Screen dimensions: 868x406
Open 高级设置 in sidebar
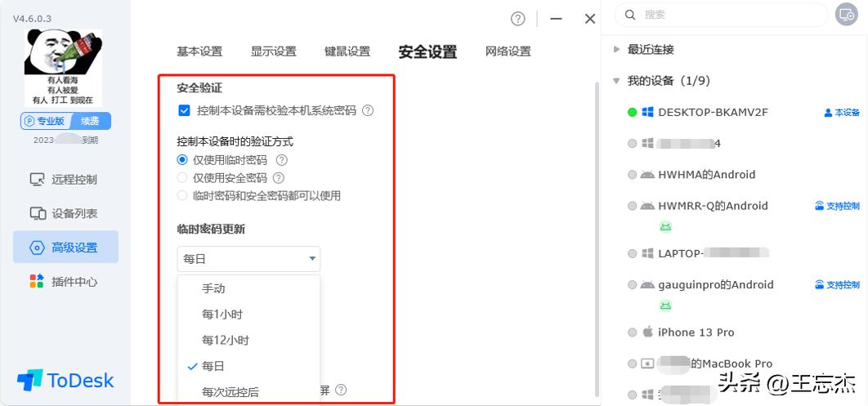(x=66, y=248)
